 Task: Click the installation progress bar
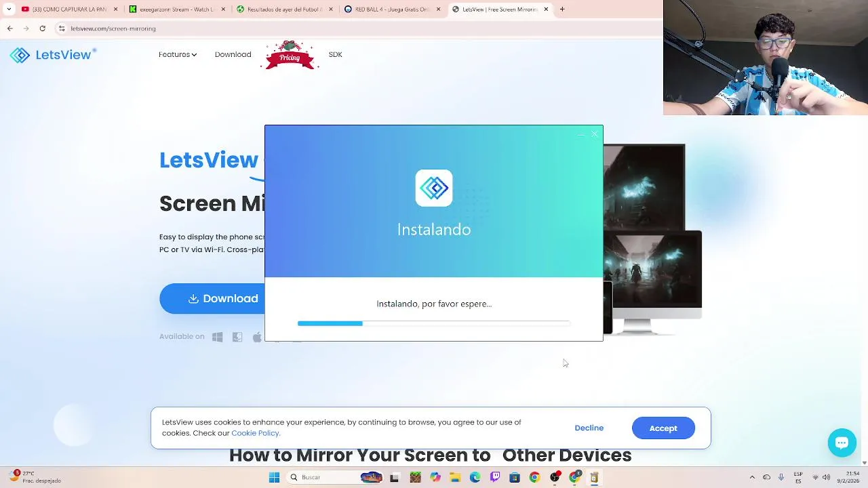(x=434, y=323)
